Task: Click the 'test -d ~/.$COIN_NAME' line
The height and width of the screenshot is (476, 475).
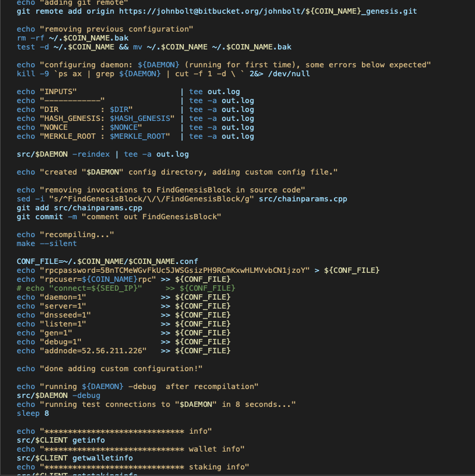Action: click(x=154, y=47)
